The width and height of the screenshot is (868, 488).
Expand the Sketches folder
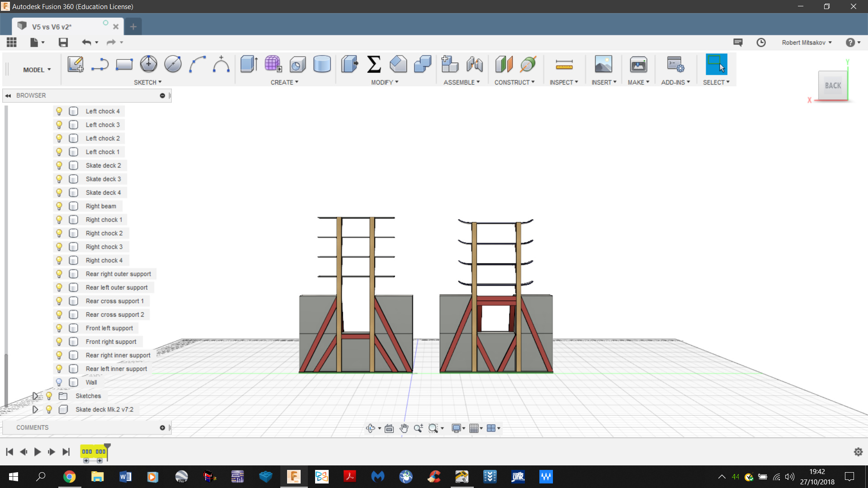pyautogui.click(x=35, y=396)
